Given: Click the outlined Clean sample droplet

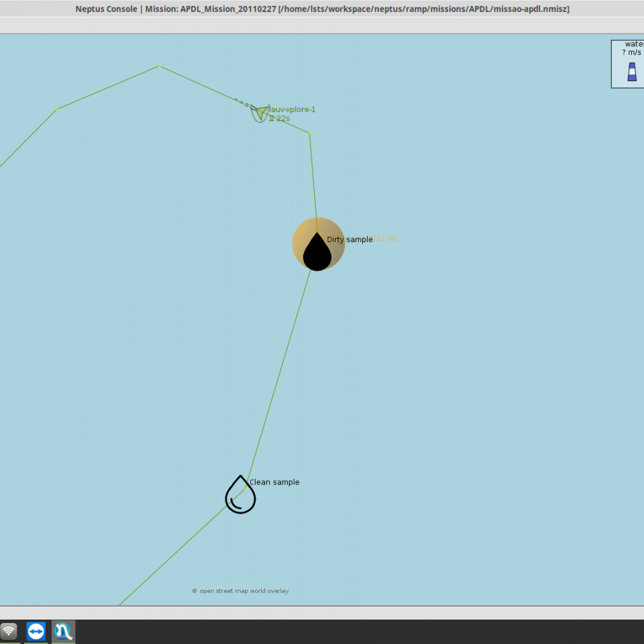Looking at the screenshot, I should point(240,496).
